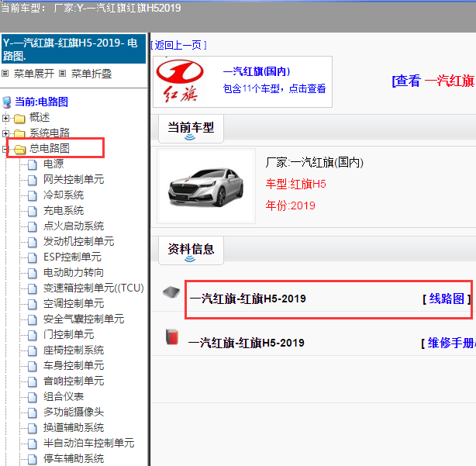Click the blue header Y-一汽红旗-红旗H5-2019-电路图
This screenshot has height=466, width=476.
[x=74, y=49]
